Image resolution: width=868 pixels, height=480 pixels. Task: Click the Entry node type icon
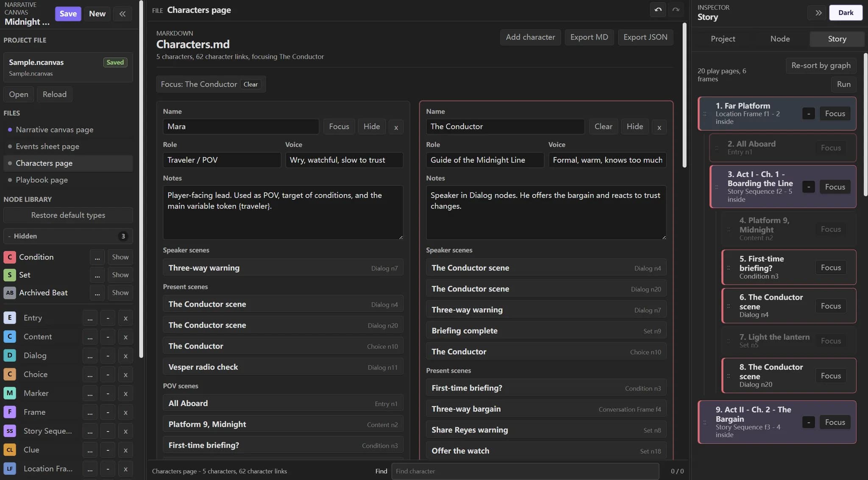pos(10,318)
